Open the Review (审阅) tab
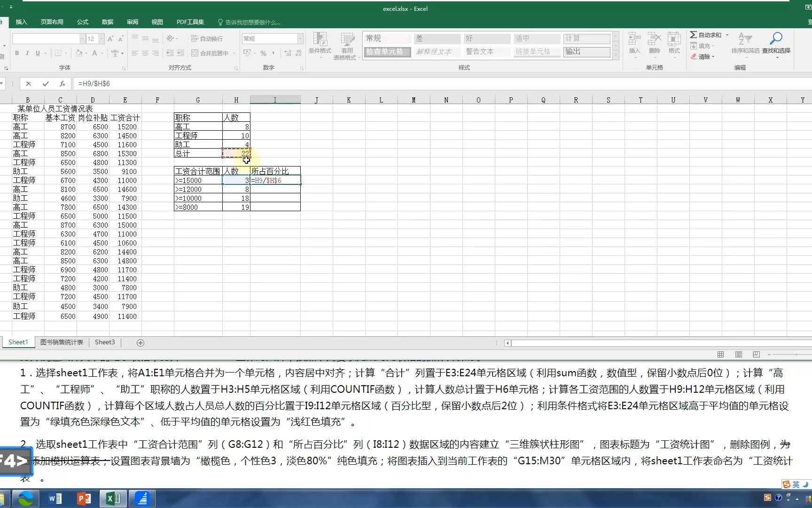 click(133, 22)
